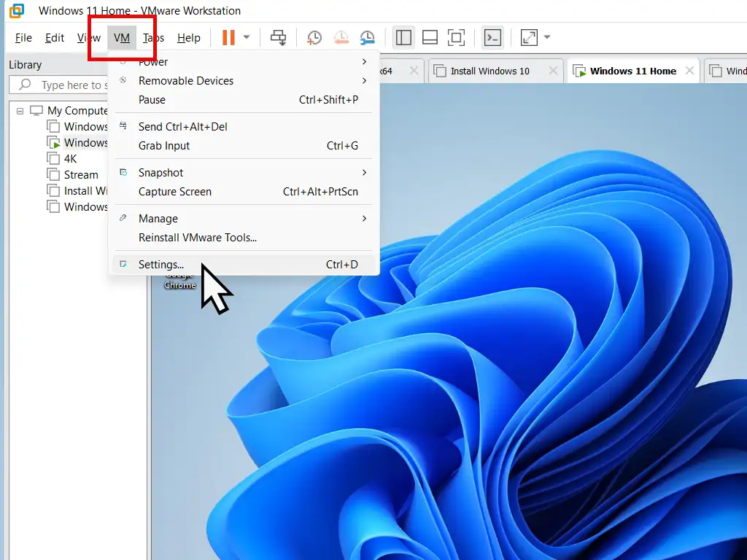
Task: Click the search magnifier icon in library
Action: [x=24, y=85]
